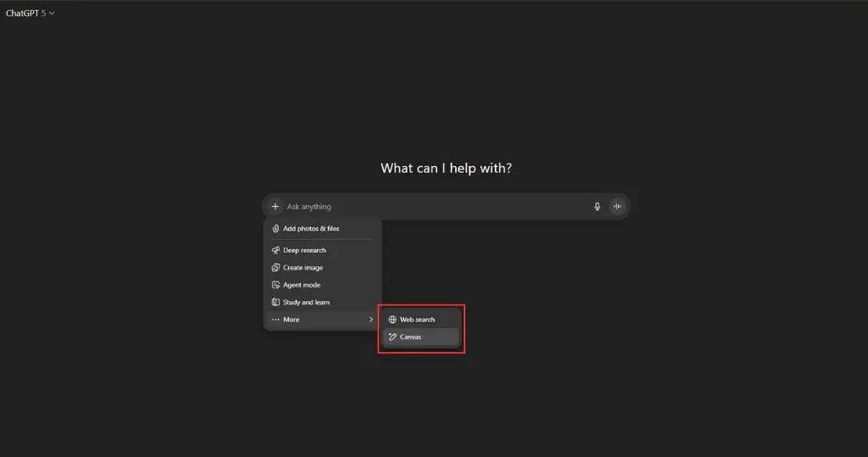Screen dimensions: 868x457
Task: Choose the Create image menu label
Action: pyautogui.click(x=303, y=268)
